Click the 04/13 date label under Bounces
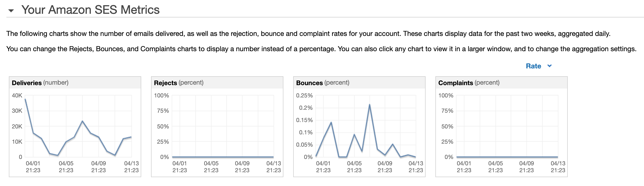644x186 pixels. coord(415,167)
